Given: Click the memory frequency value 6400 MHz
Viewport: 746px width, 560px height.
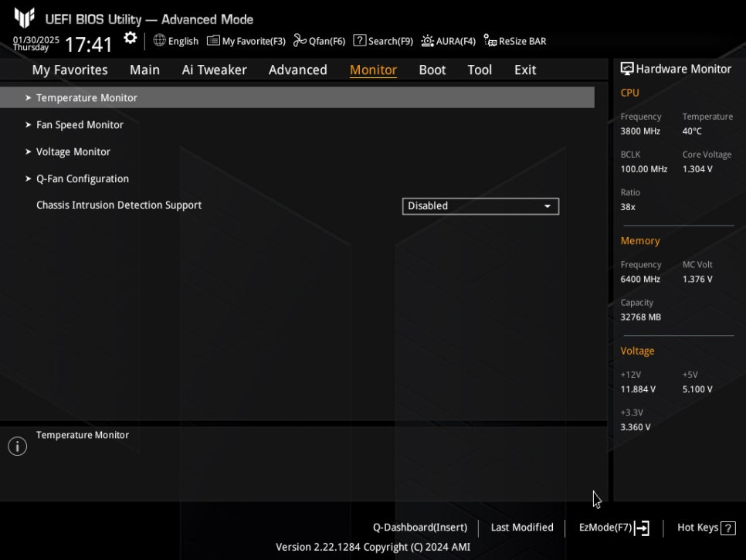Looking at the screenshot, I should pos(640,280).
